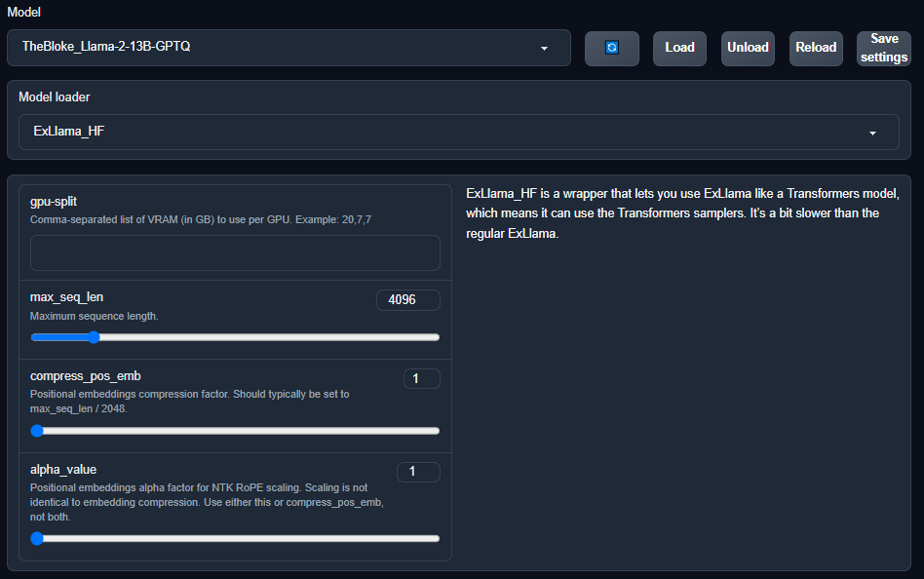Edit the alpha_value number field
924x579 pixels.
(x=418, y=471)
